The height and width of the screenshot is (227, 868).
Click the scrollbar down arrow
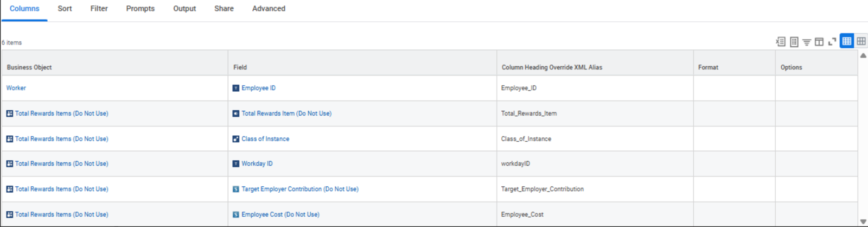pos(863,221)
